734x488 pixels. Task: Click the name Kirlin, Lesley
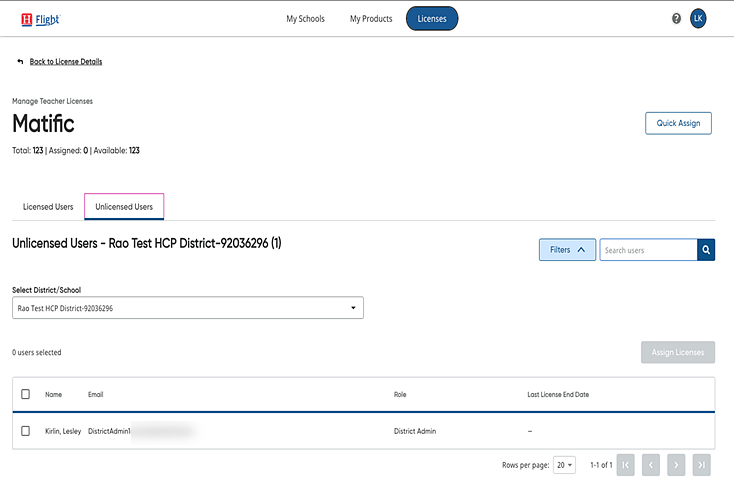pyautogui.click(x=63, y=431)
